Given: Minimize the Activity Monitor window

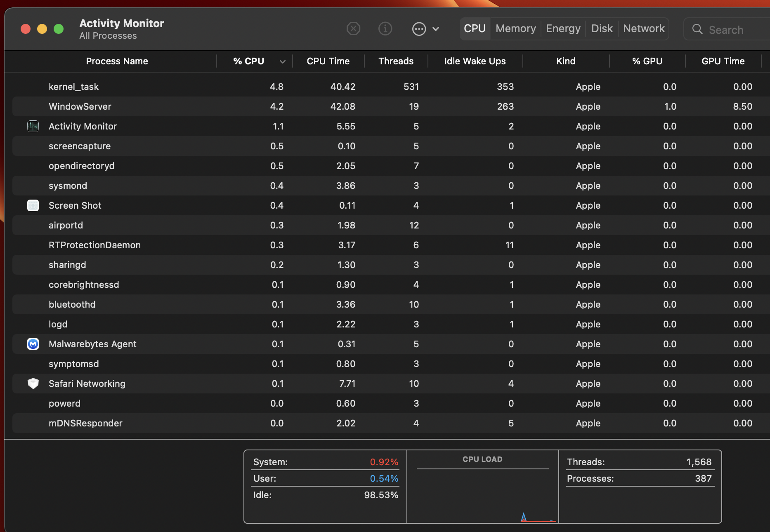Looking at the screenshot, I should (x=42, y=29).
